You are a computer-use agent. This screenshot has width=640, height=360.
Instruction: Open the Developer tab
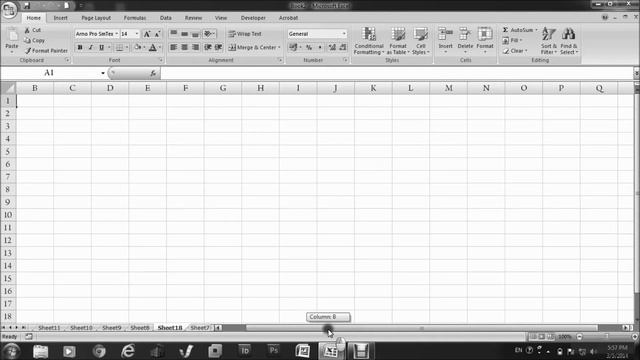pyautogui.click(x=253, y=18)
